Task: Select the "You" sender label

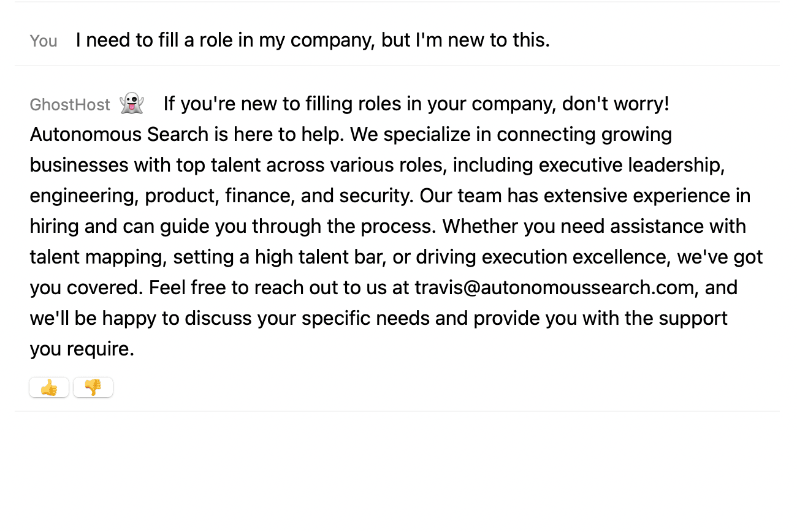Action: 44,41
